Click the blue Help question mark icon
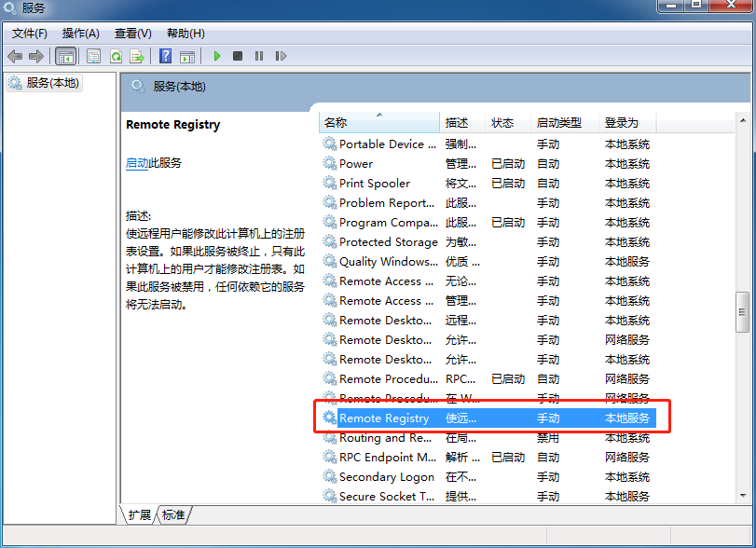 [x=166, y=57]
